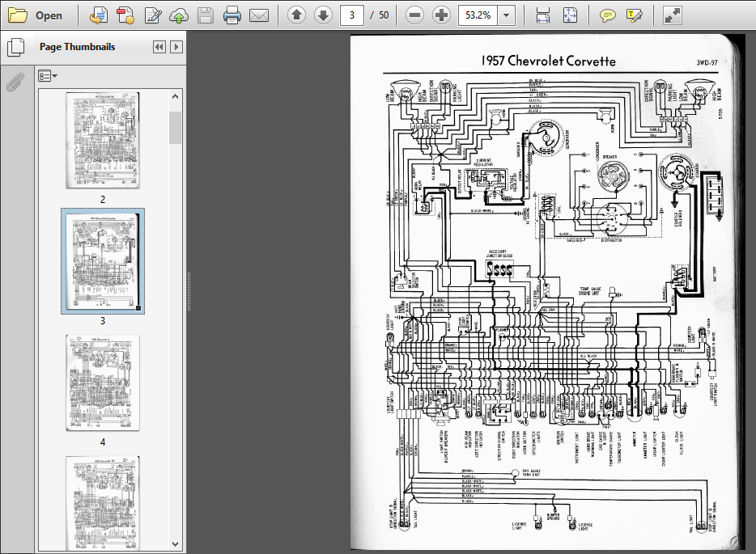The height and width of the screenshot is (554, 756).
Task: Click the thumbnail scrollbar down arrow
Action: (x=176, y=544)
